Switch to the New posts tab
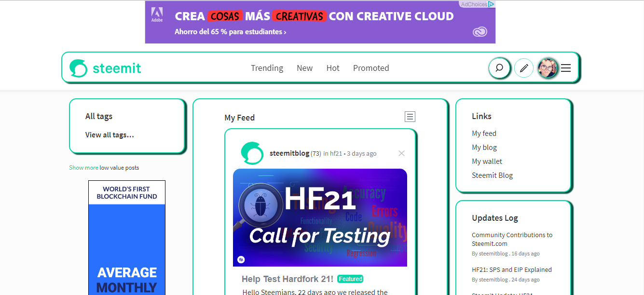 (305, 68)
